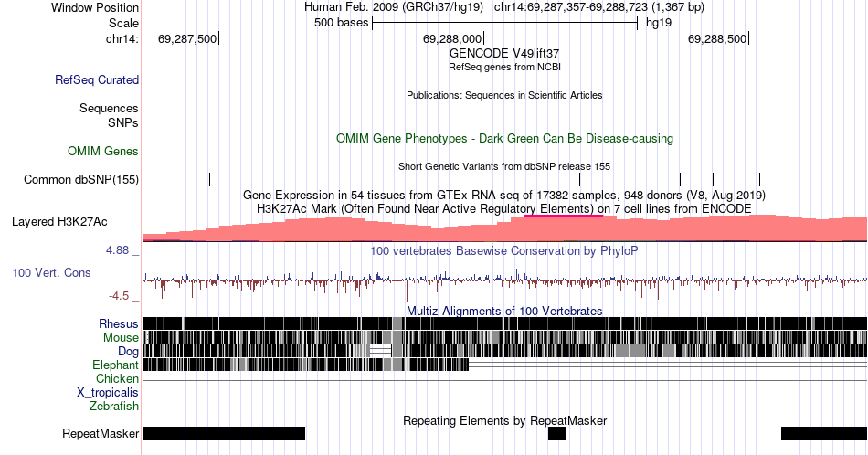
Task: Select the Mouse alignment label
Action: coord(121,338)
